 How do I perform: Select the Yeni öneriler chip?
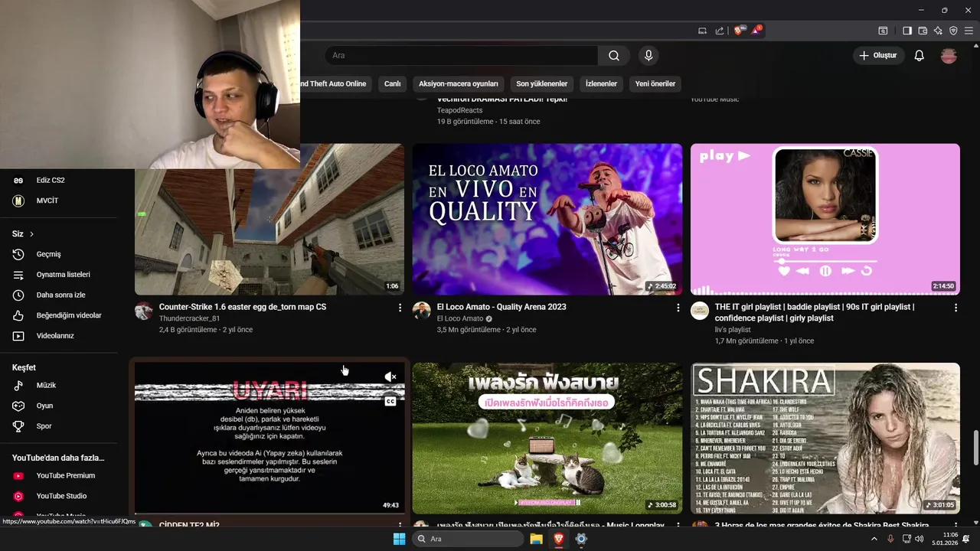point(655,84)
